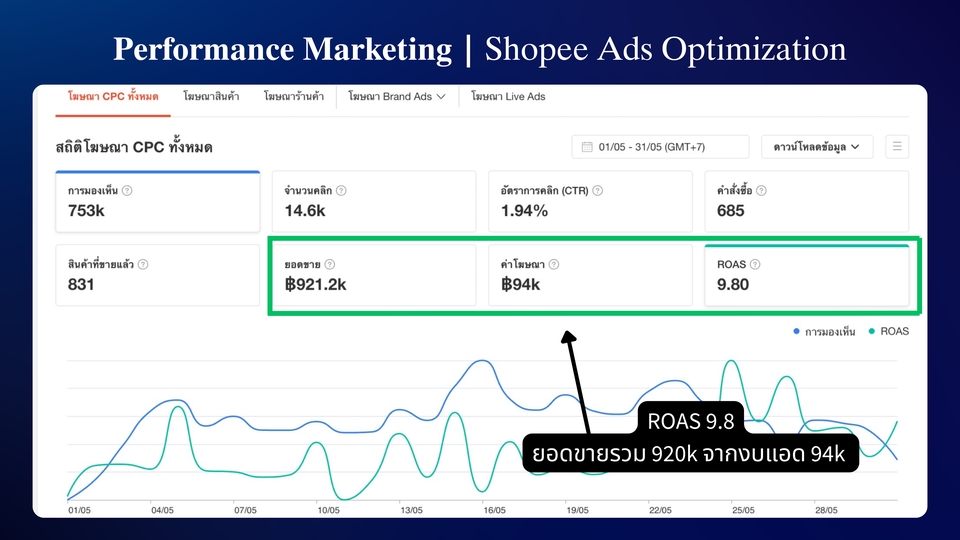The height and width of the screenshot is (540, 960).
Task: Click the 16/05 date label on chart axis
Action: click(494, 510)
